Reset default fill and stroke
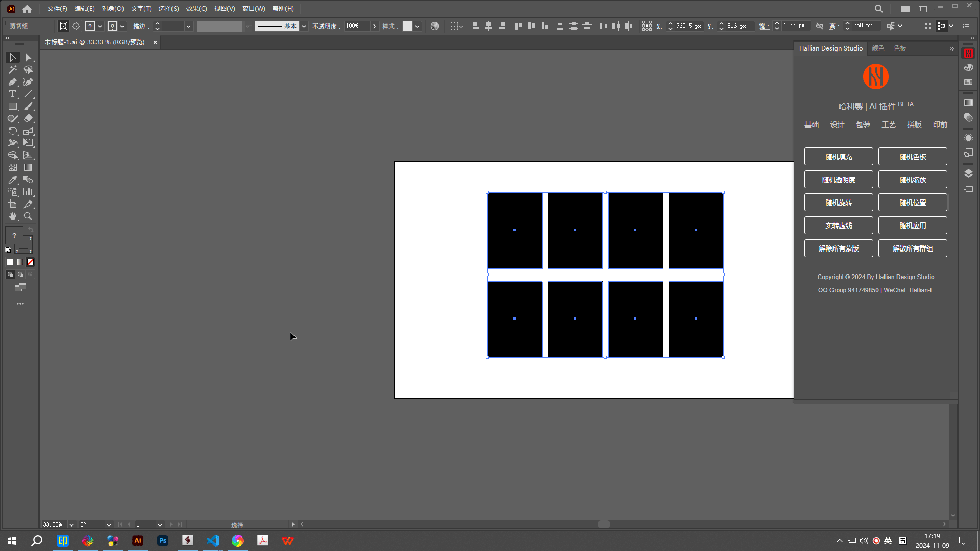Image resolution: width=980 pixels, height=551 pixels. point(8,250)
